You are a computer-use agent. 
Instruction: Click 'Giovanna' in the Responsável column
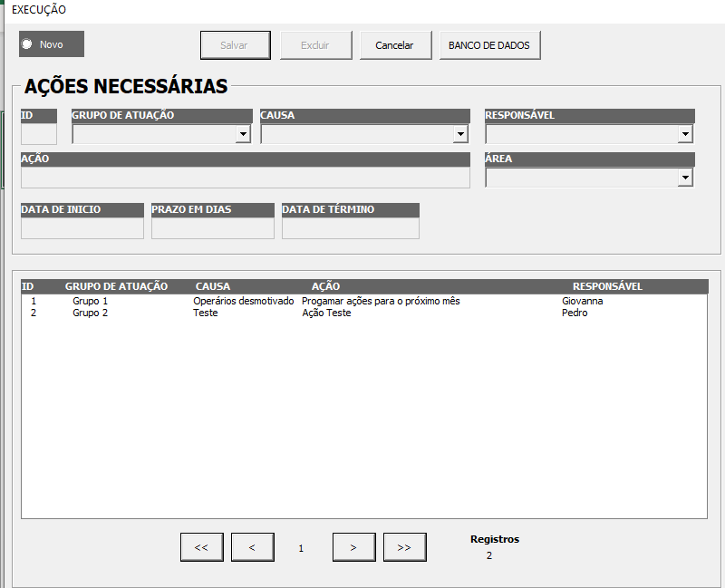click(x=582, y=301)
